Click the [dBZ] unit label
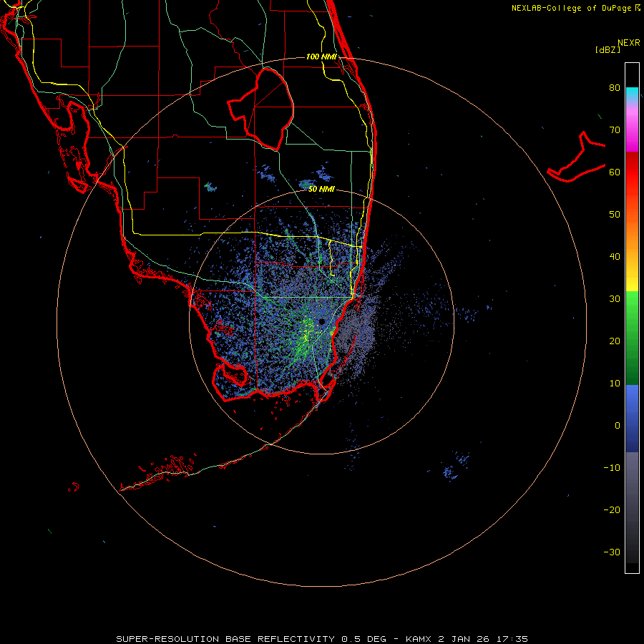Viewport: 644px width, 644px height. coord(608,50)
